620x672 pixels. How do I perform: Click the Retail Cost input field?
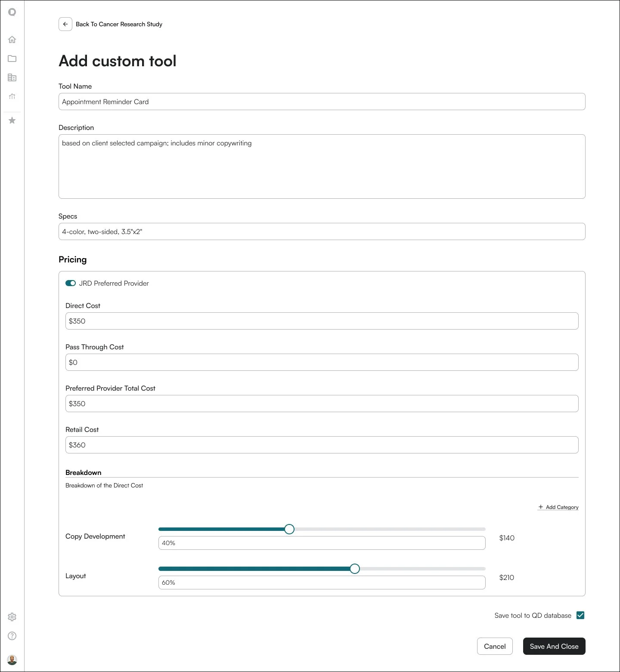point(322,445)
